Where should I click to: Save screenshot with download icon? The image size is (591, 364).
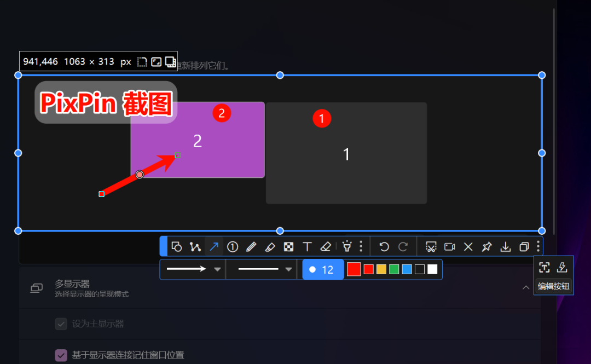pos(506,247)
